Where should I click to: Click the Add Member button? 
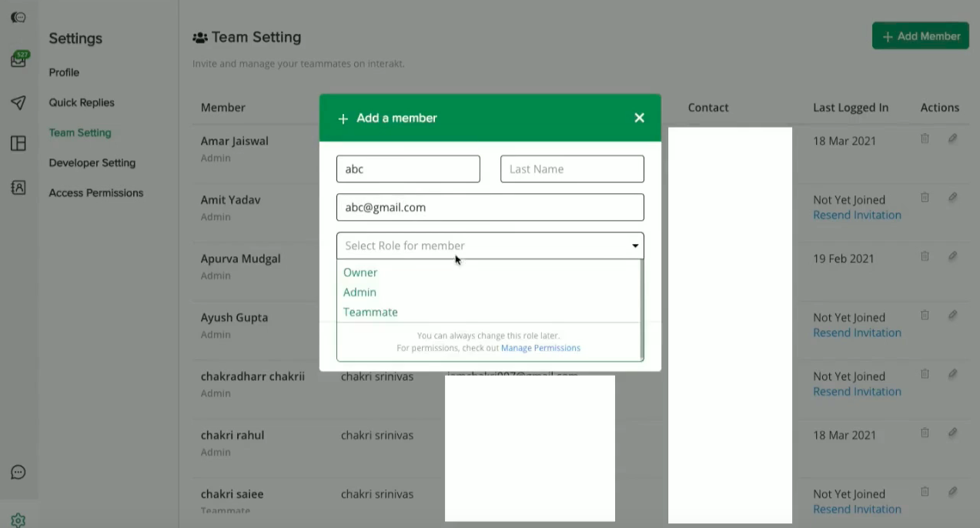(x=920, y=35)
